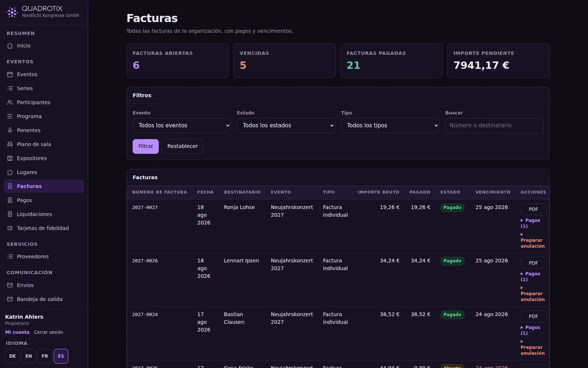Switch language to FR
The image size is (588, 368).
45,356
